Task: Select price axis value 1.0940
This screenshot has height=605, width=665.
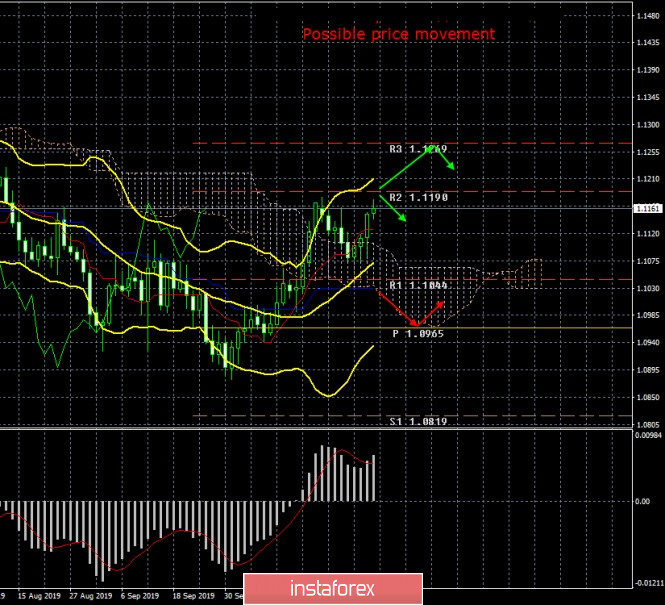Action: click(648, 343)
